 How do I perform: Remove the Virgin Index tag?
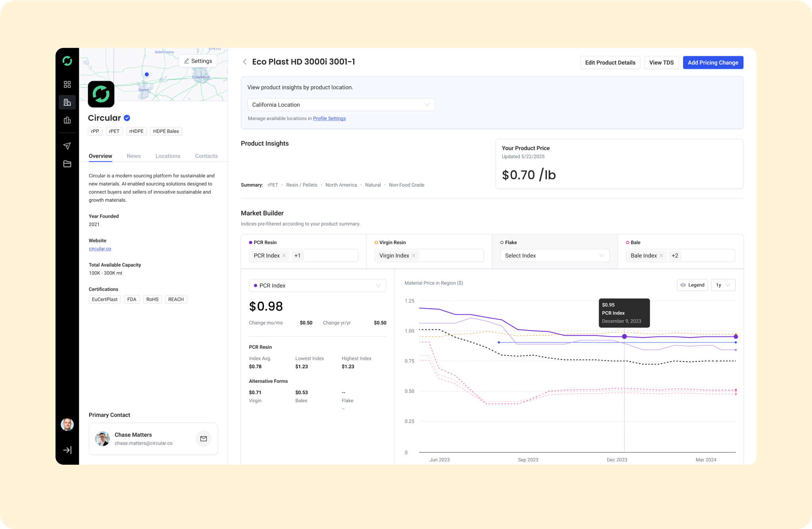click(414, 256)
